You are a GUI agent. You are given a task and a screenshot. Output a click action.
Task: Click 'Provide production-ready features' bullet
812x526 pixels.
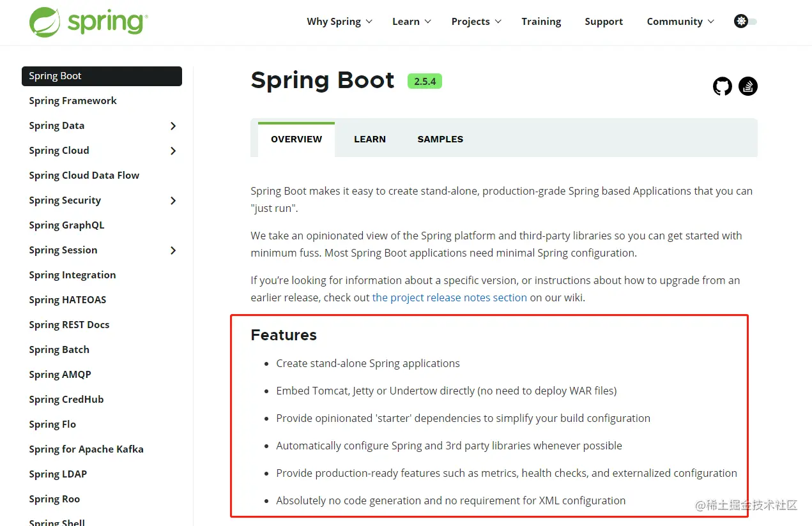tap(507, 473)
